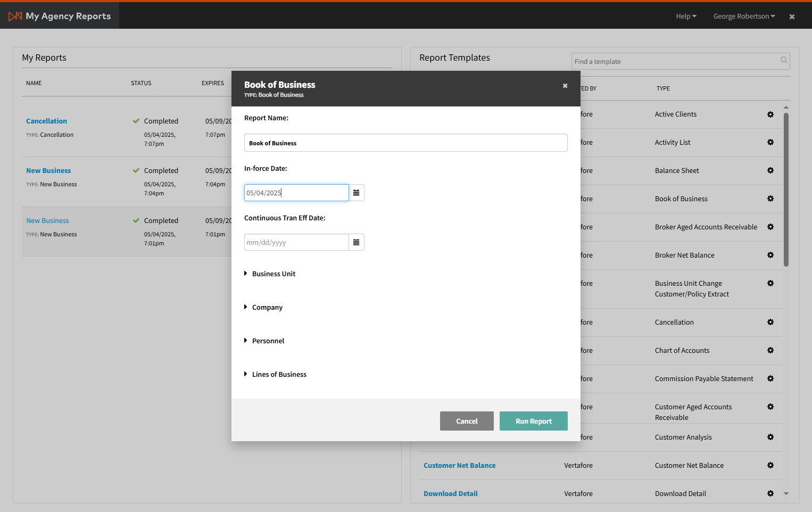
Task: Open gear settings for Cancellation template
Action: pos(770,322)
